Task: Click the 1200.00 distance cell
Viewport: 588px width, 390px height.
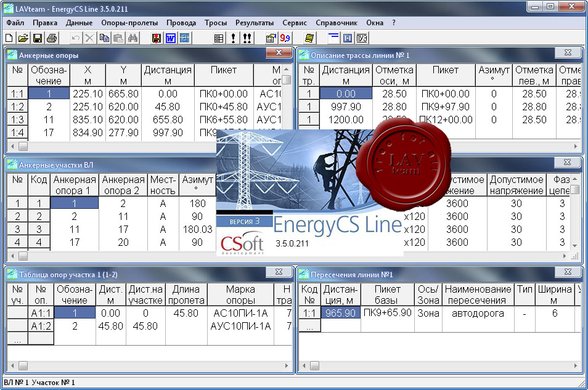Action: pos(346,120)
